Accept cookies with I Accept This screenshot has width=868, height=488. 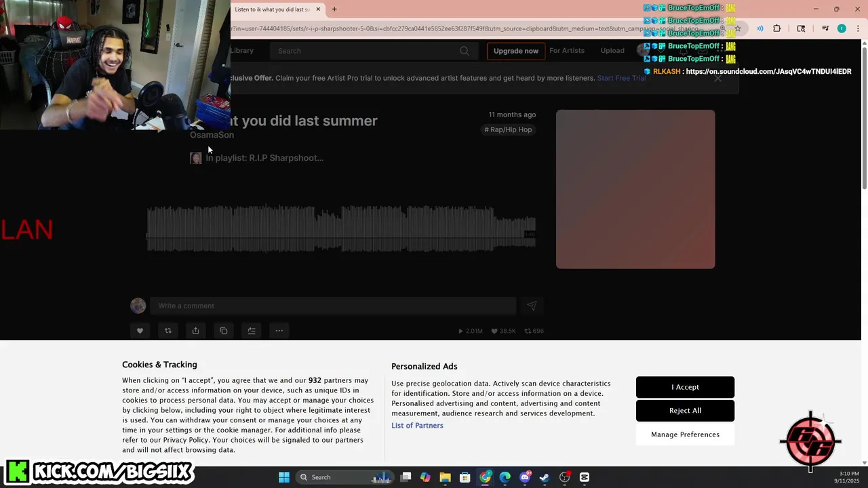coord(685,387)
